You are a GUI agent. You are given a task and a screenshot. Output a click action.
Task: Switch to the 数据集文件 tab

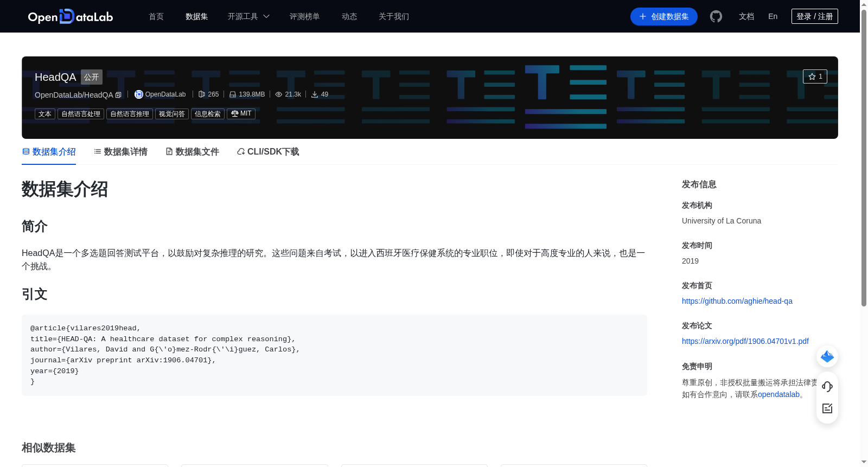(x=192, y=152)
